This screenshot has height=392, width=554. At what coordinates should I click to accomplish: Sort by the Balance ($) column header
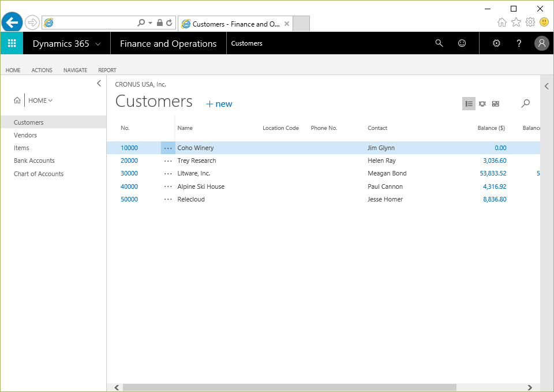(x=491, y=128)
